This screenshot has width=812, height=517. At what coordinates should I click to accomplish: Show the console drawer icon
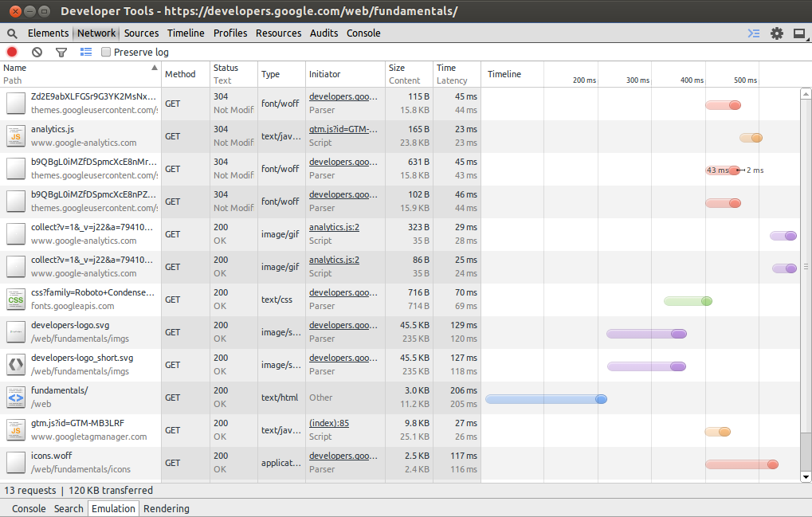[x=753, y=33]
